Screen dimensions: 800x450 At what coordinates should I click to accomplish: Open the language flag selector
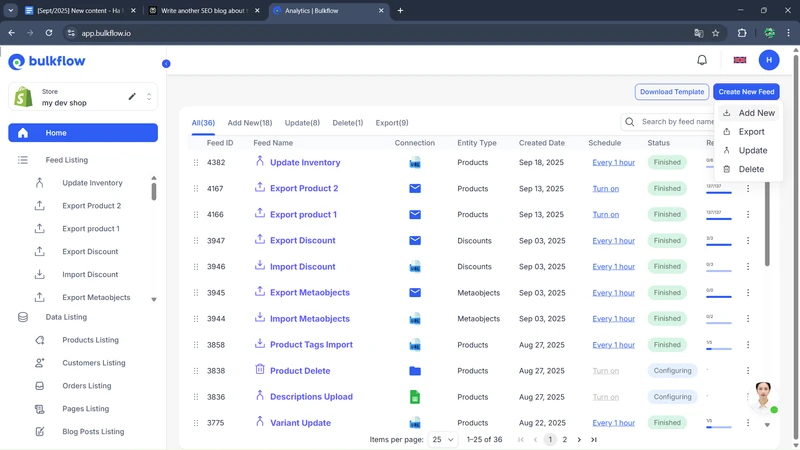pos(740,60)
